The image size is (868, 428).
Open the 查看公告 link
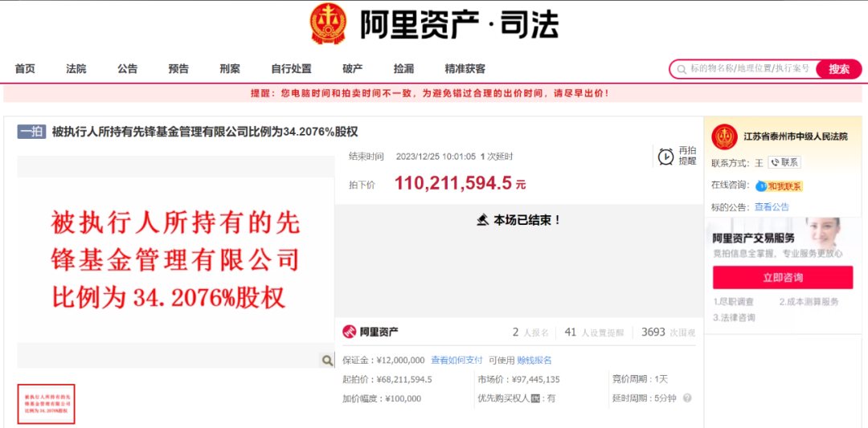coord(772,207)
